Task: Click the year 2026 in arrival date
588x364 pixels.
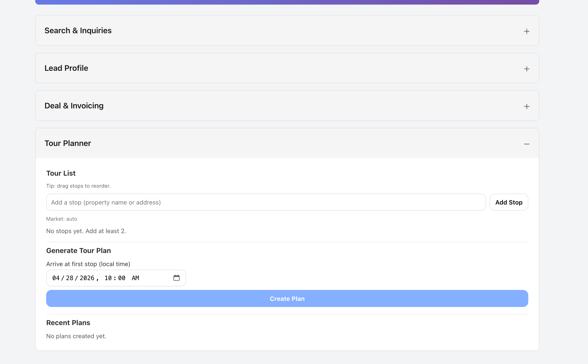Action: pos(87,278)
